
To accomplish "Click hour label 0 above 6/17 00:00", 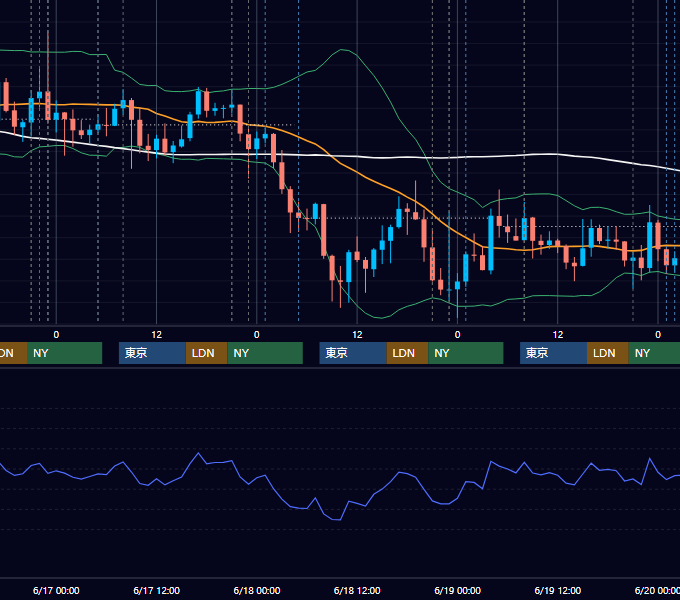I will (x=56, y=335).
